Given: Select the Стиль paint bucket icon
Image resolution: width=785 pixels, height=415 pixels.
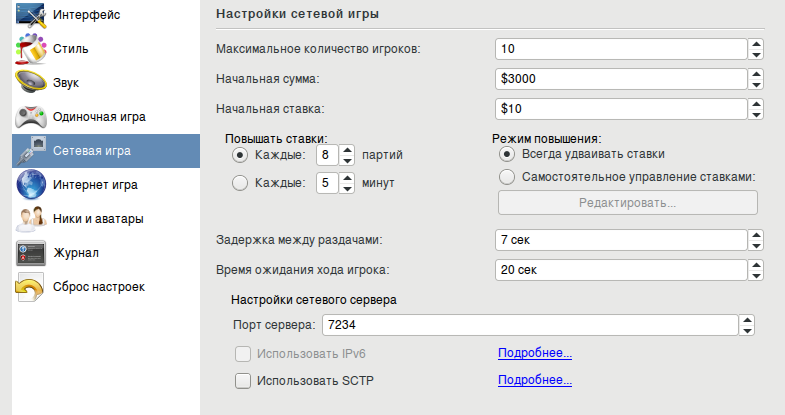Looking at the screenshot, I should pyautogui.click(x=31, y=49).
